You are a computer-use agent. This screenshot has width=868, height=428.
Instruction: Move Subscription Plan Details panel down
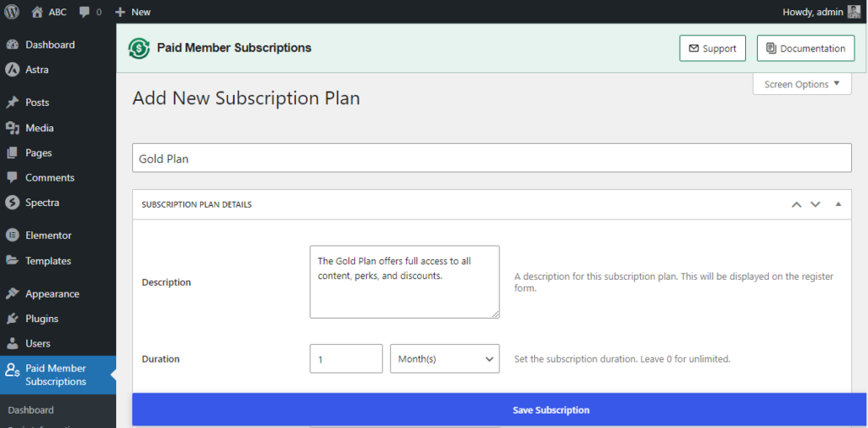coord(815,204)
